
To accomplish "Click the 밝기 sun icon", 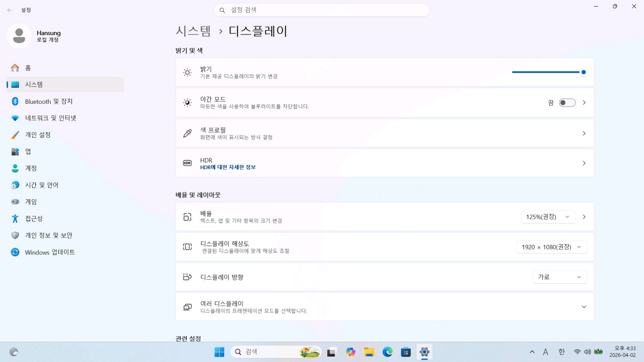I will [x=187, y=72].
